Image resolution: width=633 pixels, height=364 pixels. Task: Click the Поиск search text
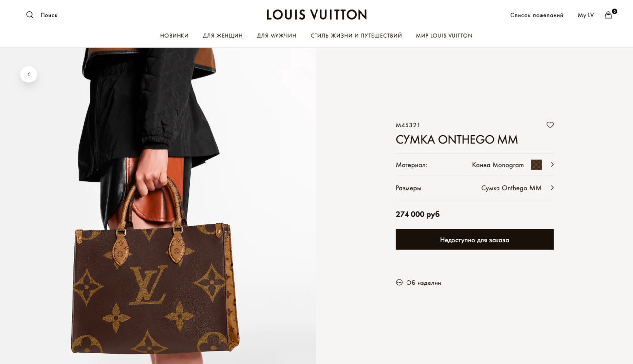(49, 15)
